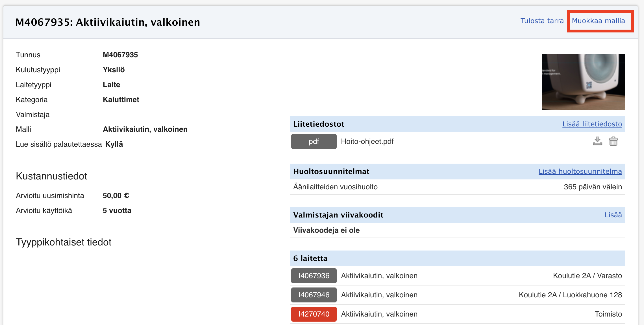Open device badge I4067946
The image size is (644, 325).
[x=314, y=295]
